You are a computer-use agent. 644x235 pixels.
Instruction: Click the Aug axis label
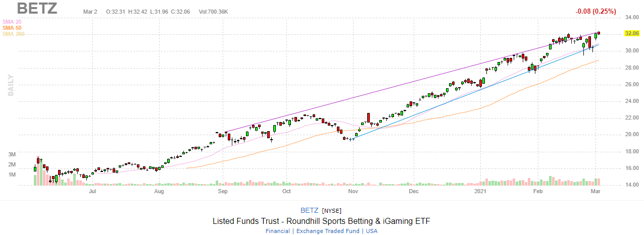click(159, 192)
